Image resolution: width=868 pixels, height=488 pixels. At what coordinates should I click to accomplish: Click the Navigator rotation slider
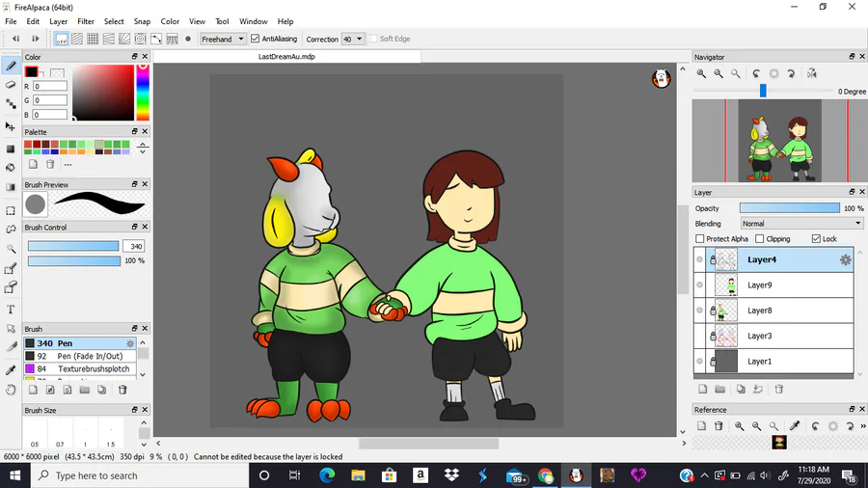(763, 91)
